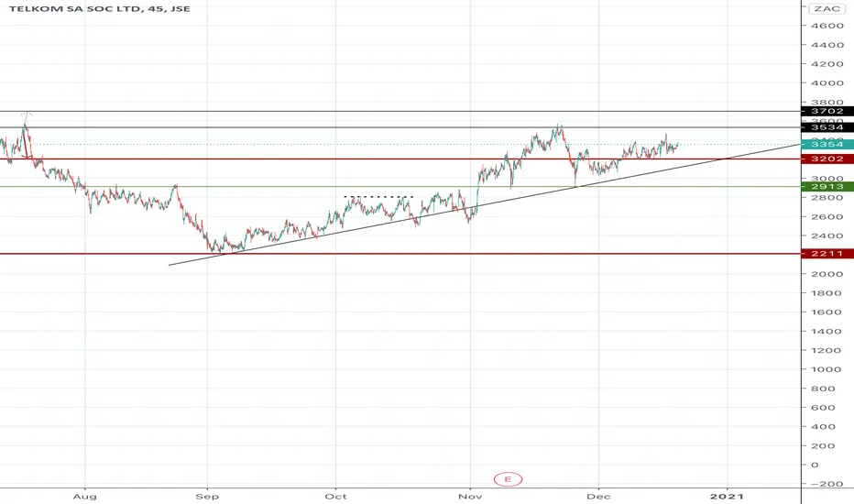Click the Nov date label
854x504 pixels.
point(470,497)
